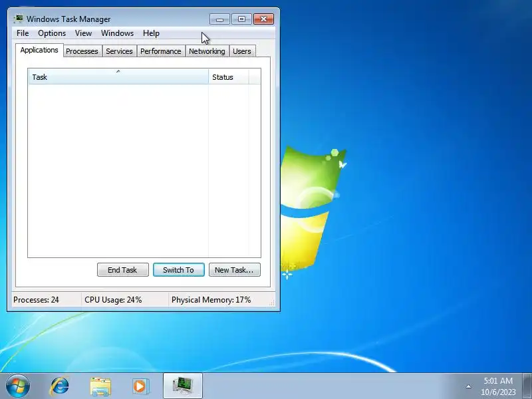The width and height of the screenshot is (532, 399).
Task: Select the Applications tab
Action: (x=39, y=51)
